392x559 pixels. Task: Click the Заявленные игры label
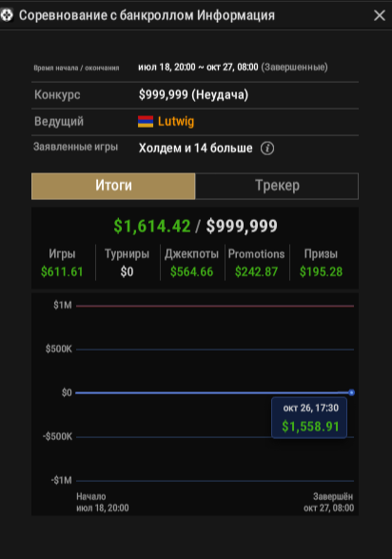pos(75,147)
